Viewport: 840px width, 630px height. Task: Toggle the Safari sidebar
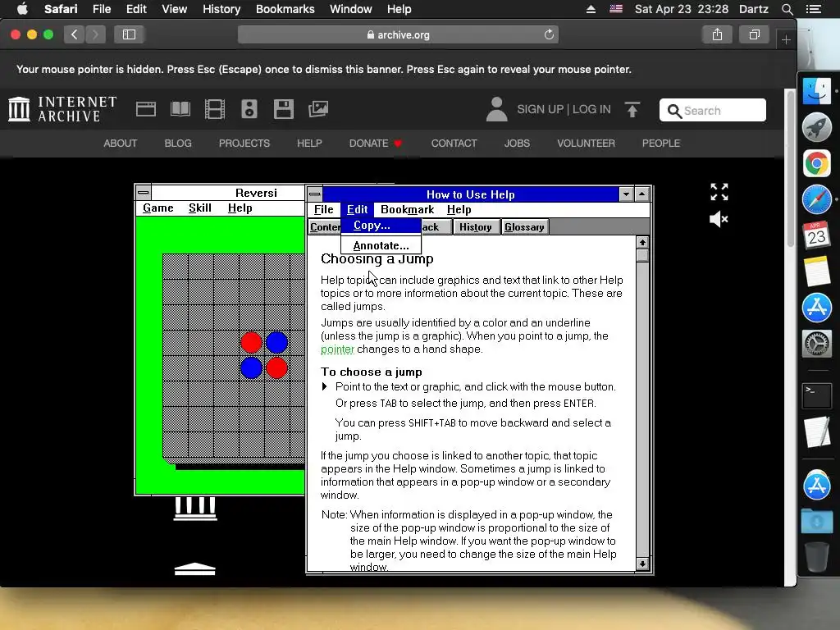[129, 34]
